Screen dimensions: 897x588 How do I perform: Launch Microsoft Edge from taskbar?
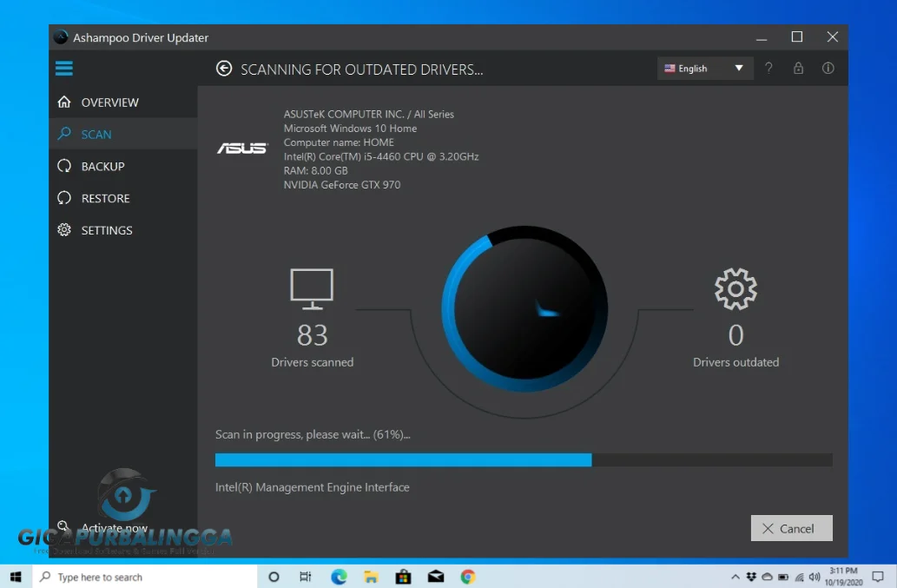click(x=339, y=577)
